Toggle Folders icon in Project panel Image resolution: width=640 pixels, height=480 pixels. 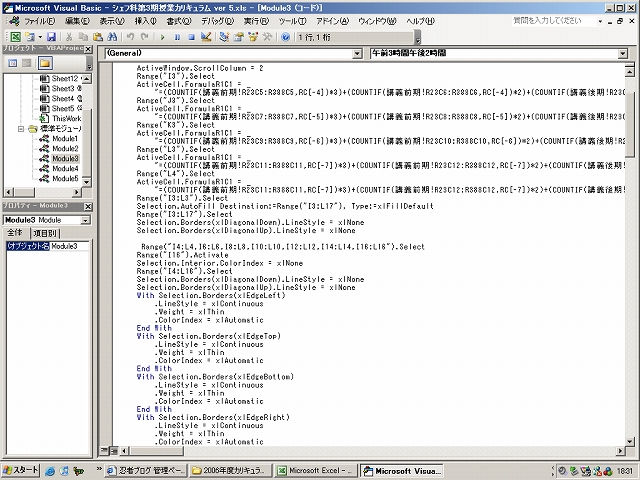45,63
